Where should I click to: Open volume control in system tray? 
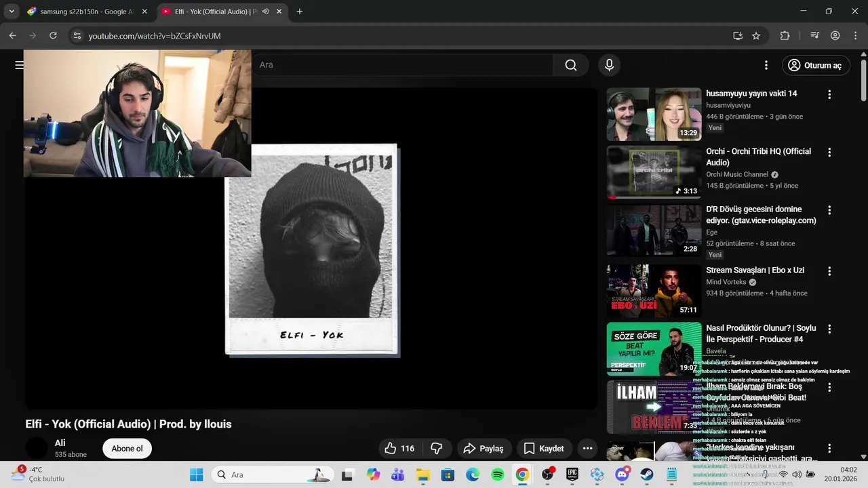pyautogui.click(x=797, y=474)
